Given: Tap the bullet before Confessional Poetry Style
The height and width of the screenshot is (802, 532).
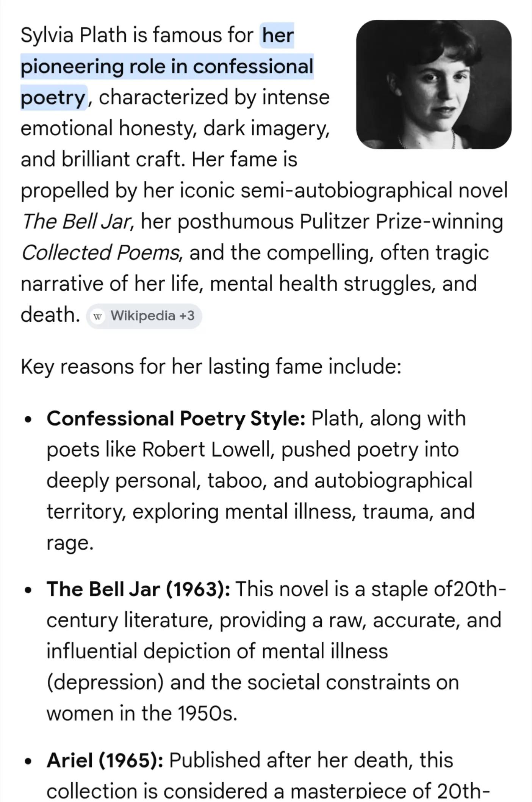Looking at the screenshot, I should click(27, 420).
